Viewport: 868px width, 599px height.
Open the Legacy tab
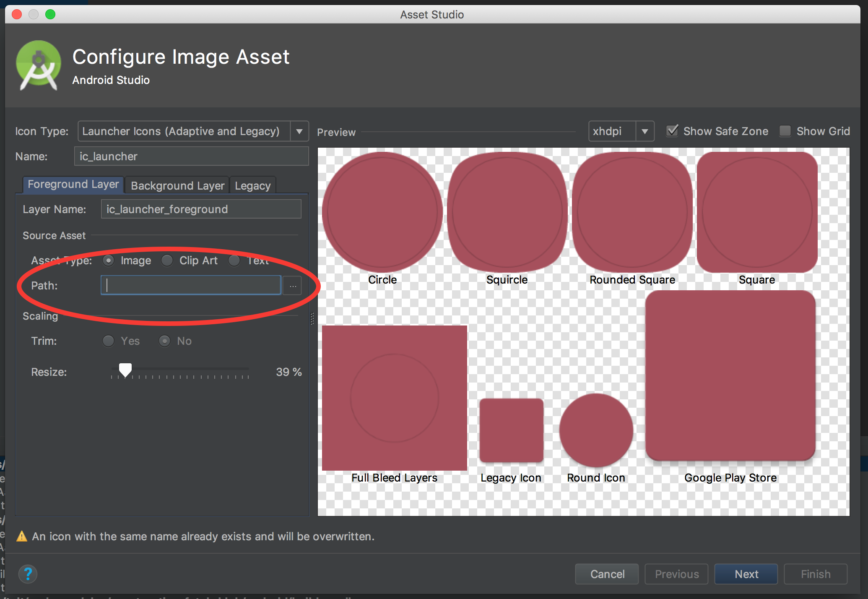(x=252, y=185)
